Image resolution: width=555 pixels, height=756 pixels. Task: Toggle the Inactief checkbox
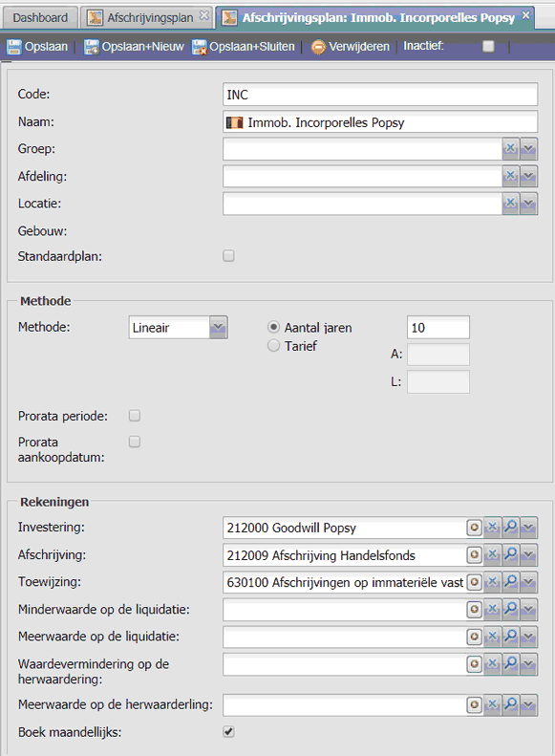[x=488, y=46]
